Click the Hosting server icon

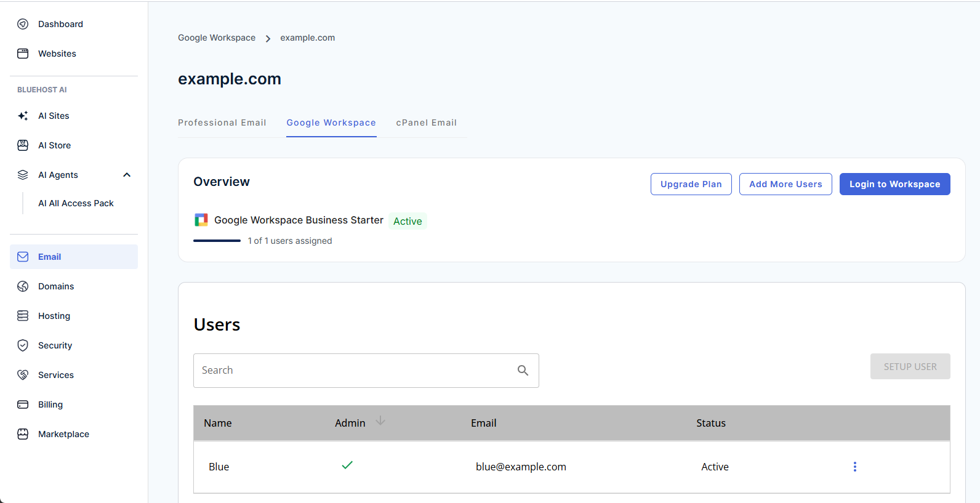pyautogui.click(x=23, y=316)
